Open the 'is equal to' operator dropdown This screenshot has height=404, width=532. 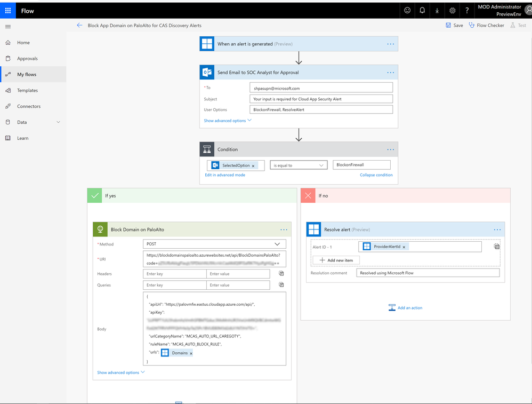[x=299, y=165]
